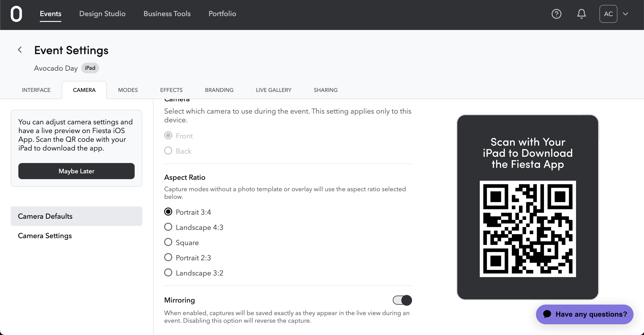The image size is (644, 335).
Task: Switch to the BRANDING tab
Action: (219, 90)
